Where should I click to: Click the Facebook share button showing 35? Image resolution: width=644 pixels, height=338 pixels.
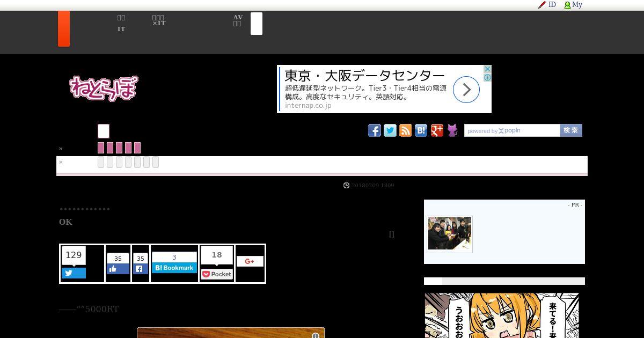(x=141, y=269)
